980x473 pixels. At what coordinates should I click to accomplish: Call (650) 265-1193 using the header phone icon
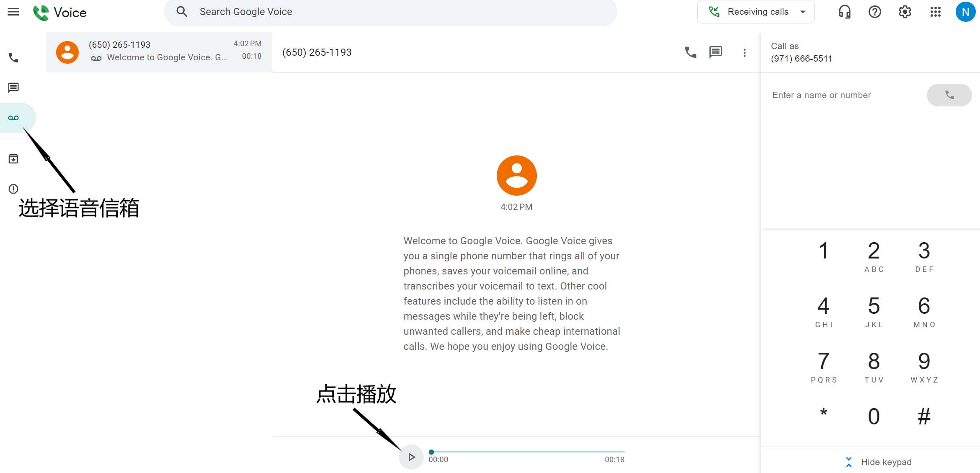click(690, 52)
